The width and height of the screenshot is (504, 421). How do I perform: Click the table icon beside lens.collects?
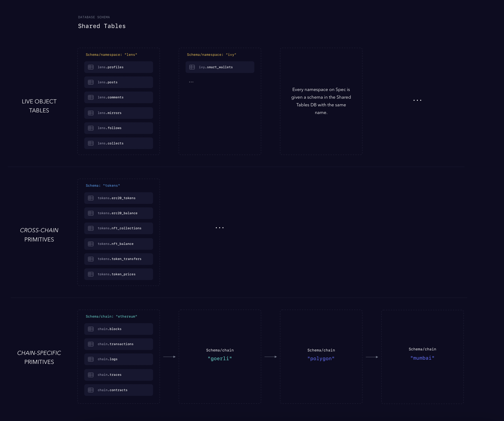pos(91,143)
